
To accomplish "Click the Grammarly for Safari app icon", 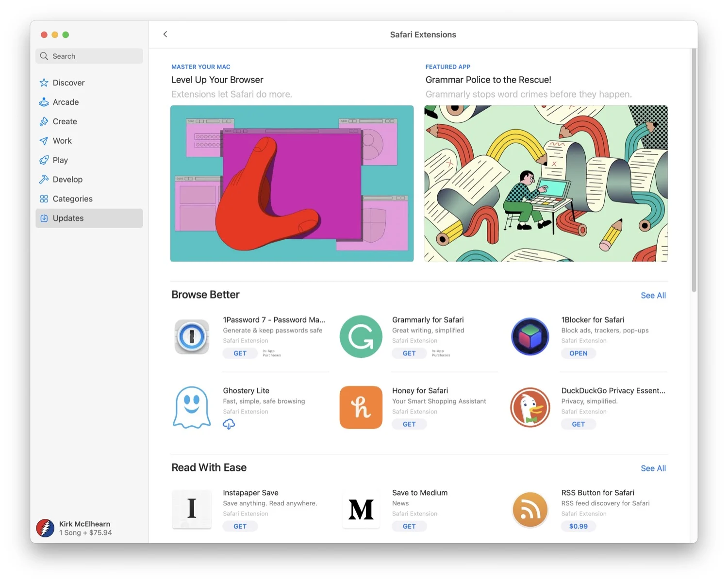I will [361, 336].
